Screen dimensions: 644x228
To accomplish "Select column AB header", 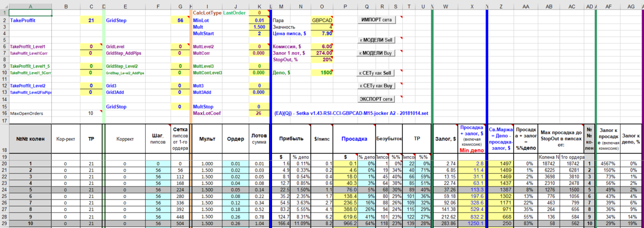I will point(549,6).
